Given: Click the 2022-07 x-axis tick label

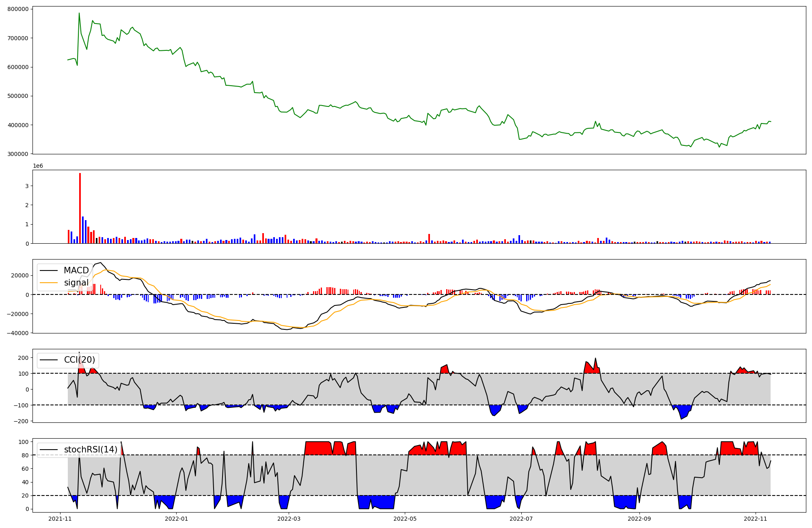Looking at the screenshot, I should click(521, 519).
